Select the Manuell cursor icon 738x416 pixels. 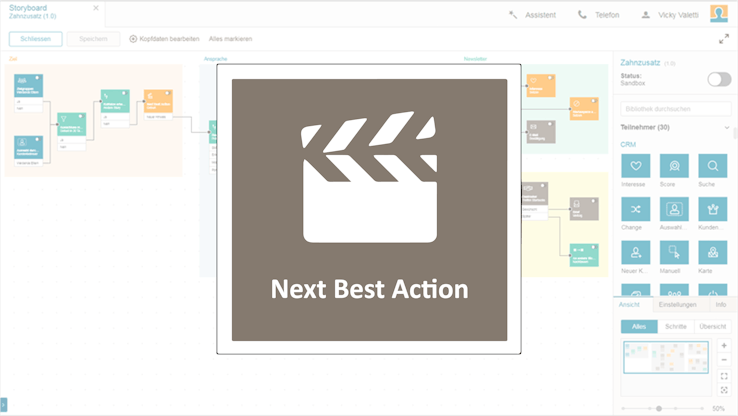pos(674,252)
